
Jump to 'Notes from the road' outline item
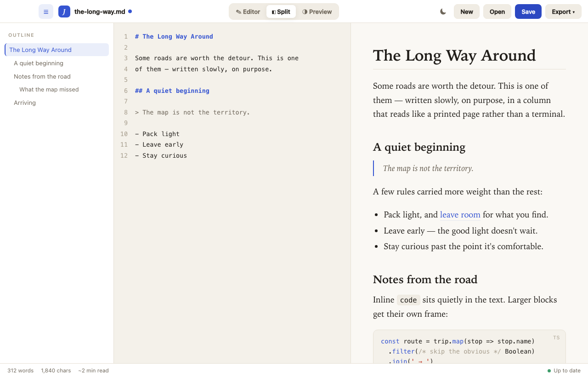pos(57,76)
